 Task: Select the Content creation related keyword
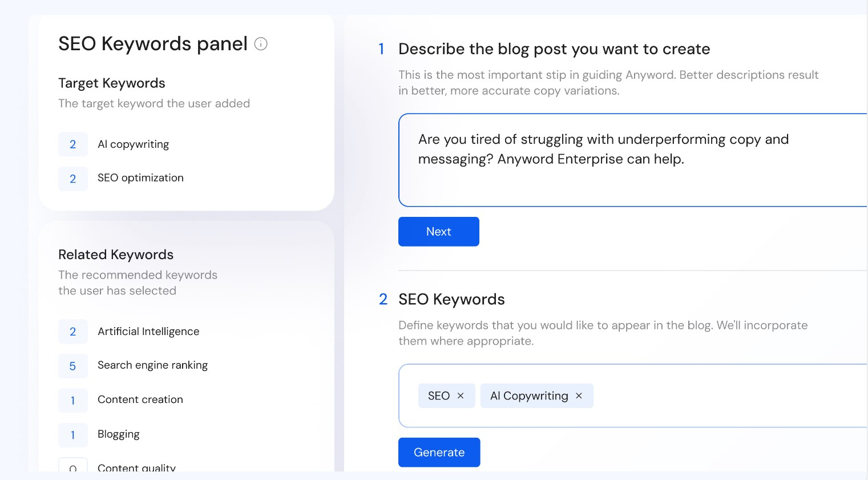(140, 400)
